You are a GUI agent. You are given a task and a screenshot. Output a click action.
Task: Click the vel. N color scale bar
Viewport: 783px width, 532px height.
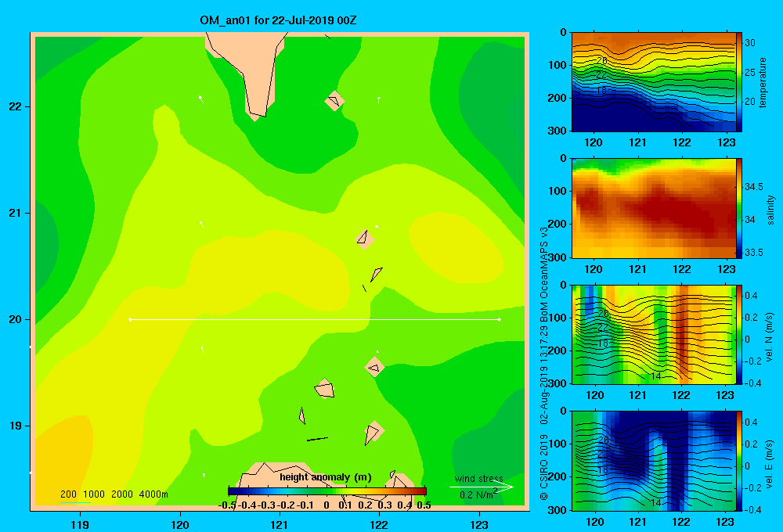(x=739, y=334)
